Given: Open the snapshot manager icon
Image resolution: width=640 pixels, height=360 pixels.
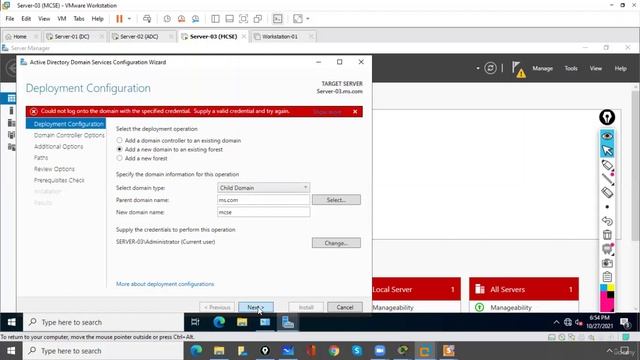Looking at the screenshot, I should click(x=196, y=19).
